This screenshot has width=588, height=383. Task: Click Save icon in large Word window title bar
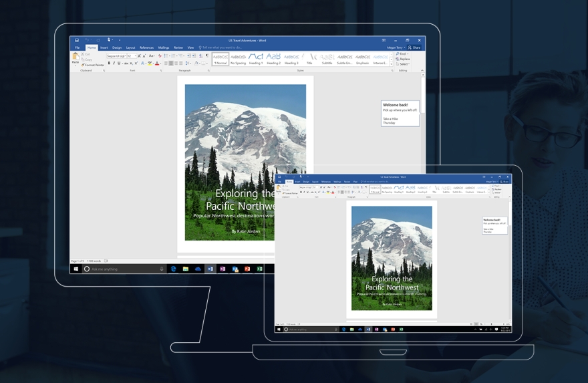[x=77, y=40]
